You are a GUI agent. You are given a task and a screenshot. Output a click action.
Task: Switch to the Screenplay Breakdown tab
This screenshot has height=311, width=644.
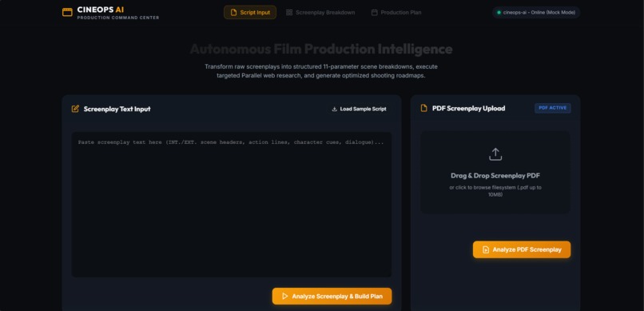(320, 12)
